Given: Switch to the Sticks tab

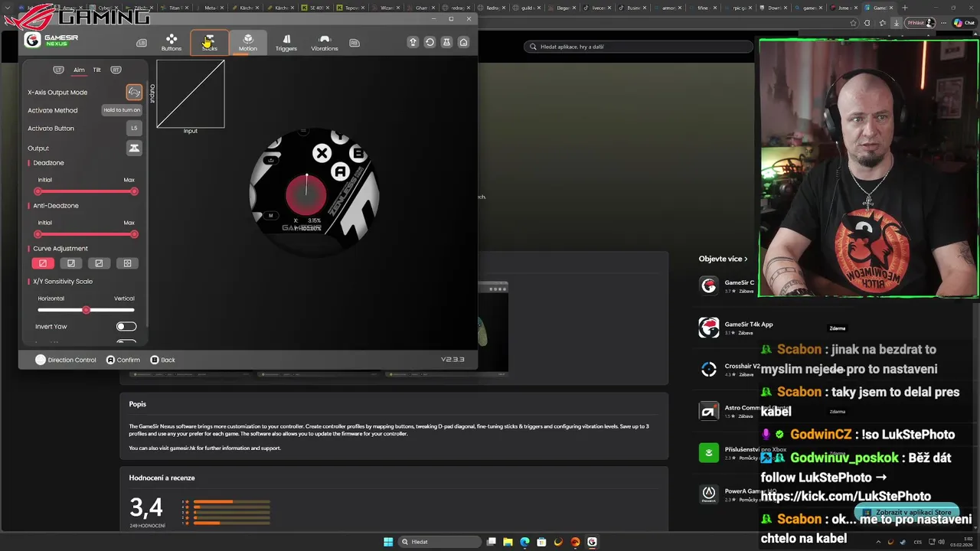Looking at the screenshot, I should coord(209,43).
